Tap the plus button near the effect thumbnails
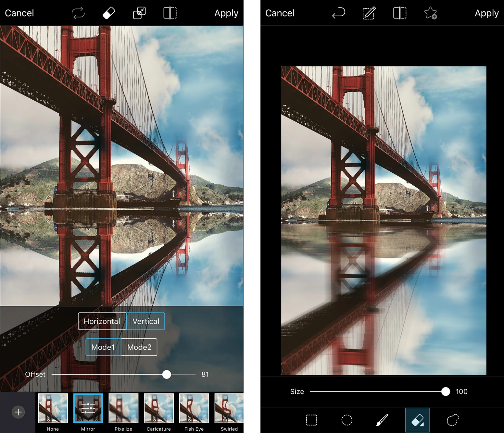This screenshot has height=433, width=504. [x=18, y=412]
